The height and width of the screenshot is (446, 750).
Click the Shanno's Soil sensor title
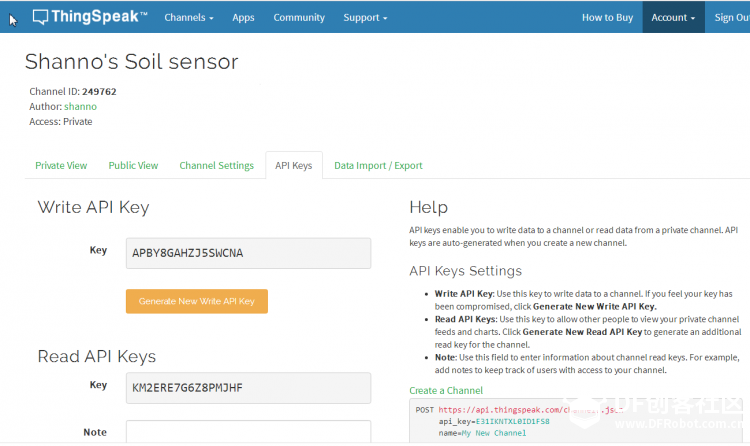(x=132, y=62)
